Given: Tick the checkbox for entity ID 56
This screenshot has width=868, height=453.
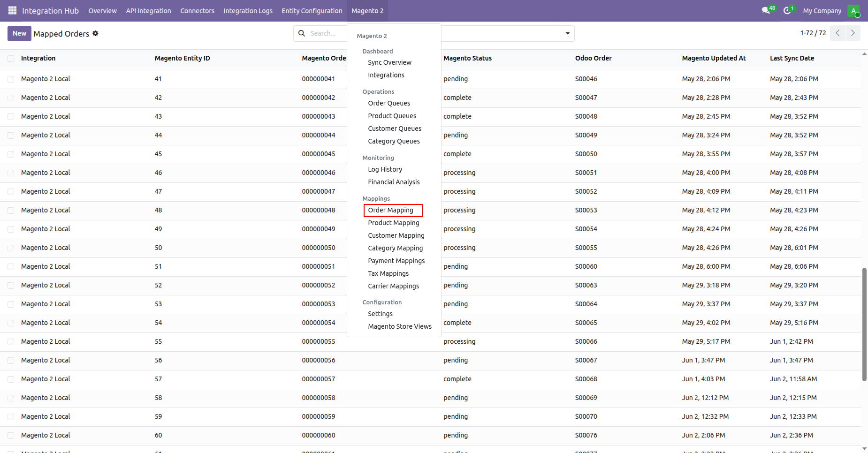Looking at the screenshot, I should 11,361.
